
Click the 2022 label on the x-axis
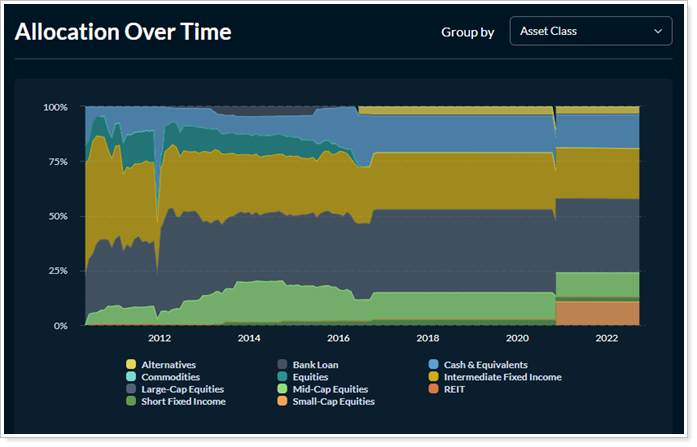coord(607,339)
